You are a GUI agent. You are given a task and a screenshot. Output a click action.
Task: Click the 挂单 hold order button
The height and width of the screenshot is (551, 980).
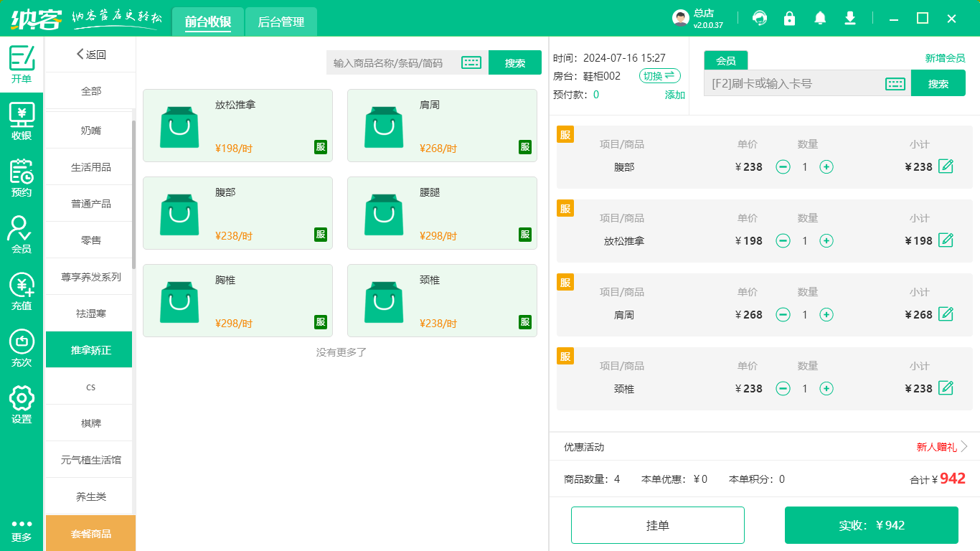657,525
